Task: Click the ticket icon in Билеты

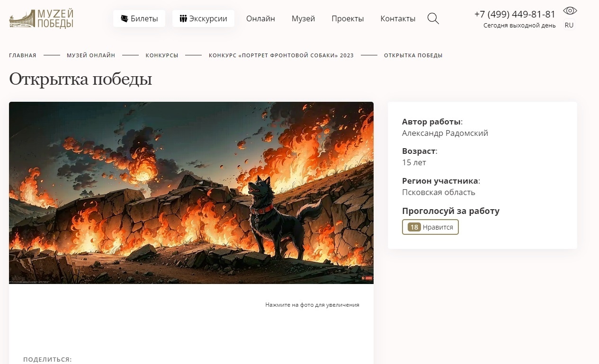Action: click(x=125, y=18)
